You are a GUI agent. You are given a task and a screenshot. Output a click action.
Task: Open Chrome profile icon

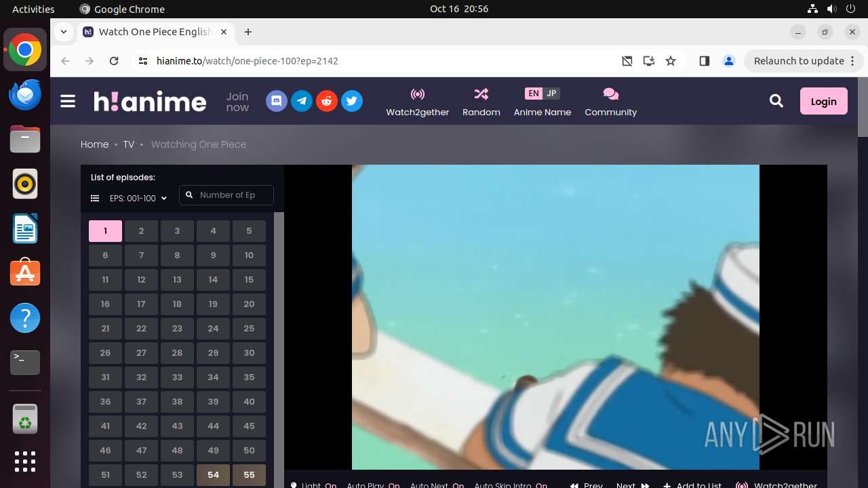pos(729,61)
